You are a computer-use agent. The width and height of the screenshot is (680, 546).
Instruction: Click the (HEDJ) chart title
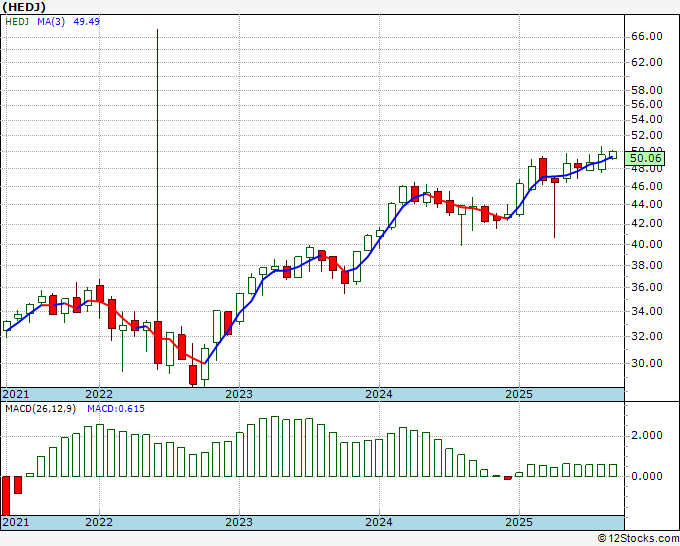pyautogui.click(x=24, y=7)
